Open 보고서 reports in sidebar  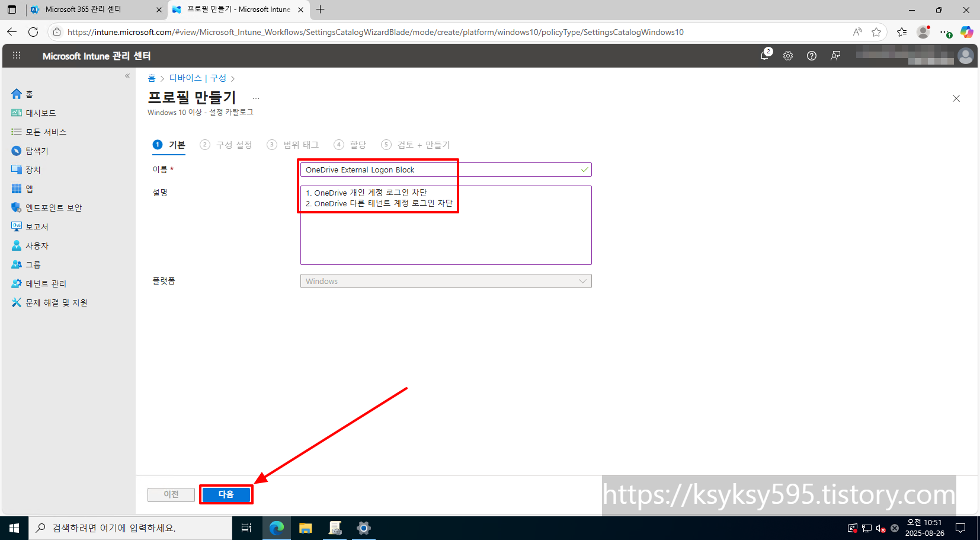(30, 226)
